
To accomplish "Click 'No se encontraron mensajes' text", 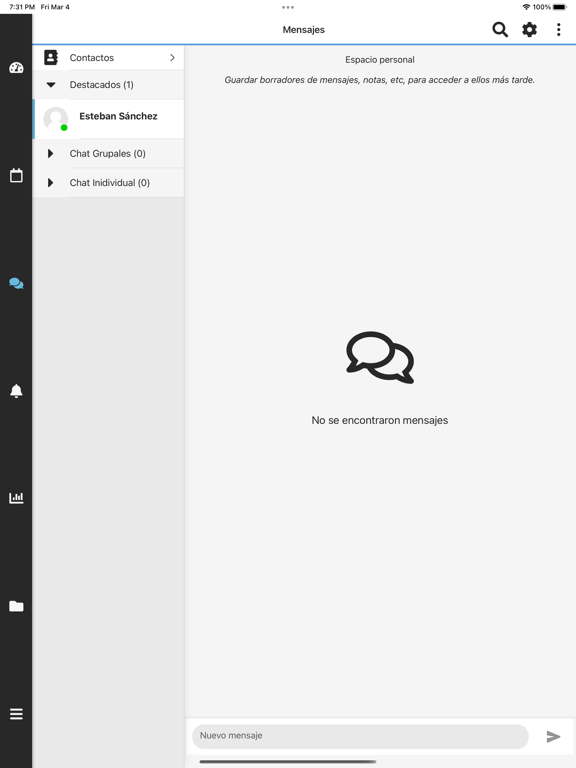I will 380,420.
